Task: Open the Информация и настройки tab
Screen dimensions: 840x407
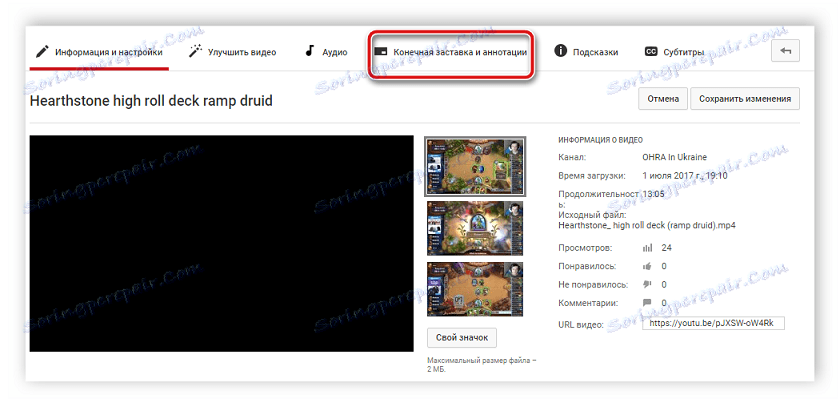Action: [99, 52]
